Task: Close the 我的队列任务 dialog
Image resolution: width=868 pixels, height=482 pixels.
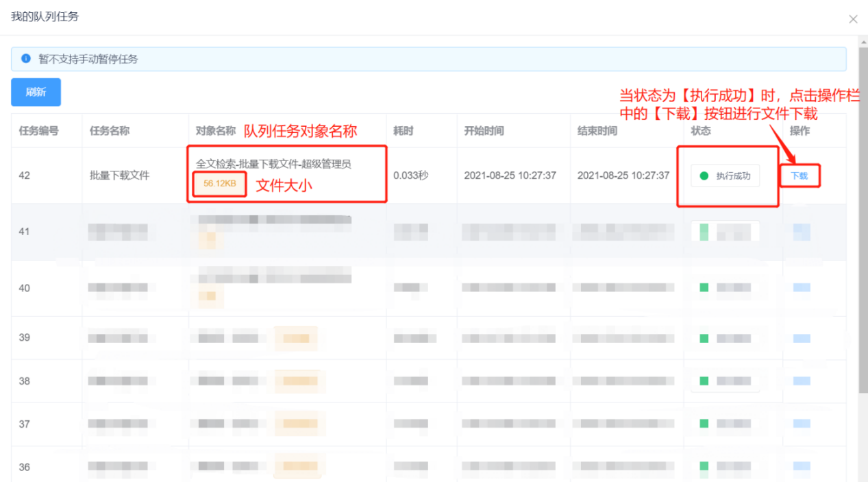Action: tap(853, 19)
